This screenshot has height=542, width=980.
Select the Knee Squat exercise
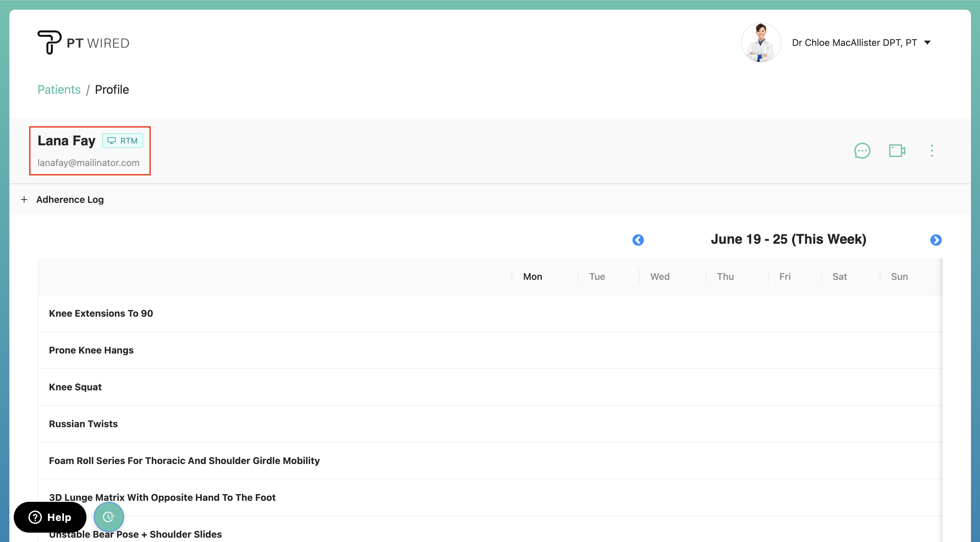[75, 387]
